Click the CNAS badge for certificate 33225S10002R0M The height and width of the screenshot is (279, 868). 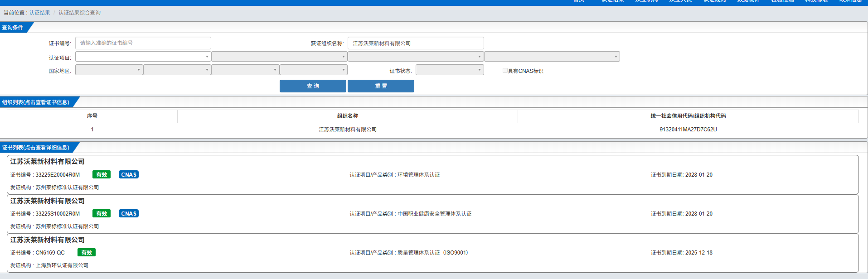click(129, 214)
